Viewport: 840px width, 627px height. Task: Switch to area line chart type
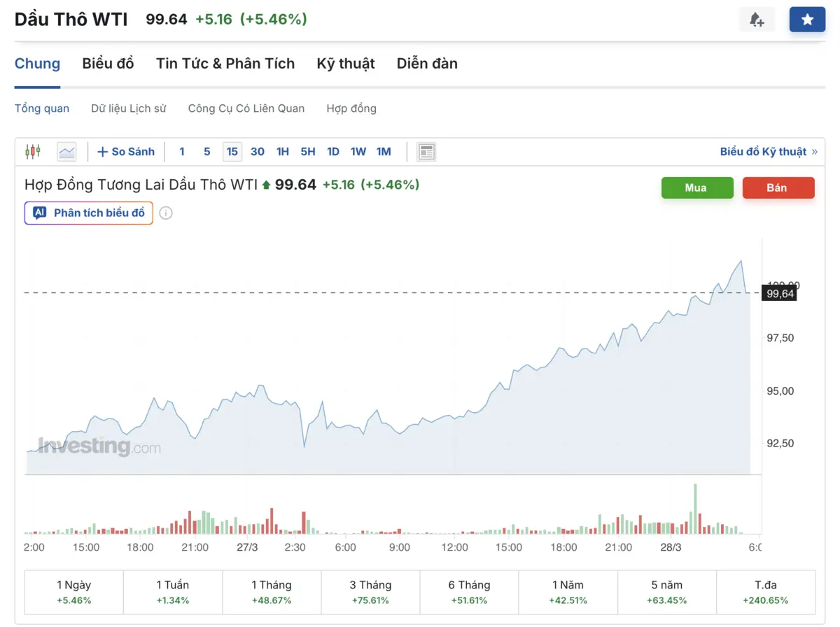point(66,151)
